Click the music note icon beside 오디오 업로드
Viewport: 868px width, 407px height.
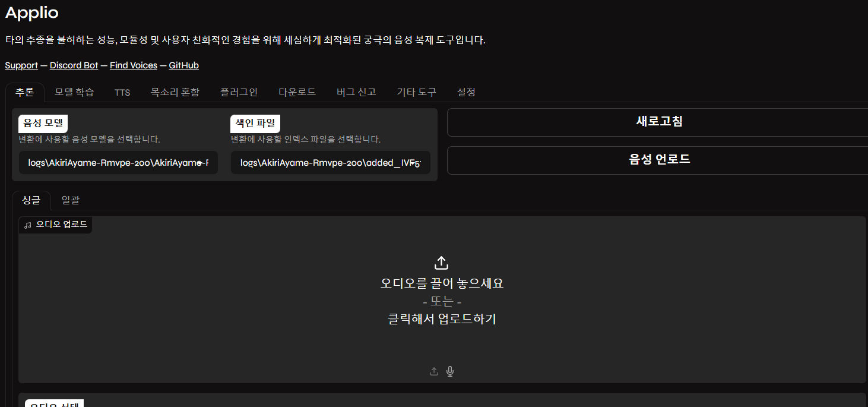(x=28, y=225)
